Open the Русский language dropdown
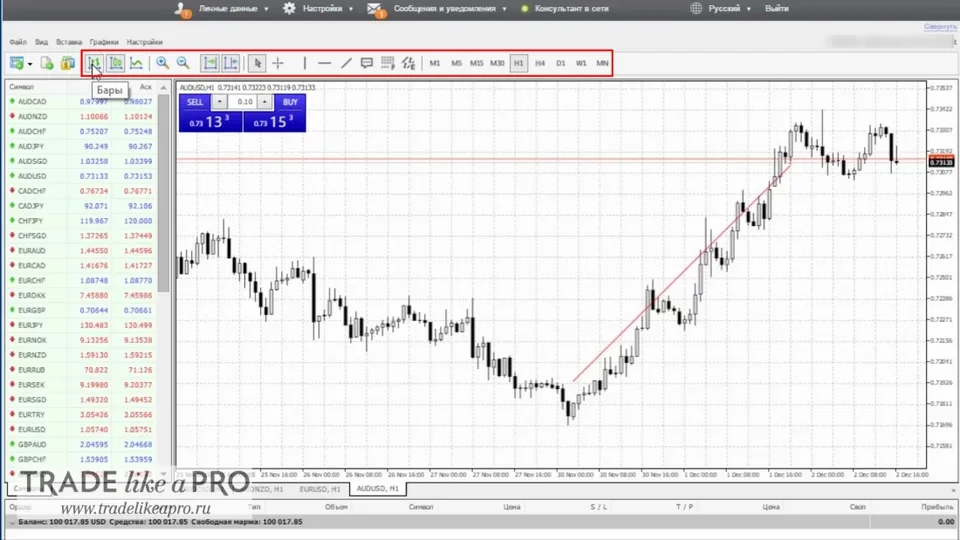Screen dimensions: 960x540 click(x=729, y=9)
